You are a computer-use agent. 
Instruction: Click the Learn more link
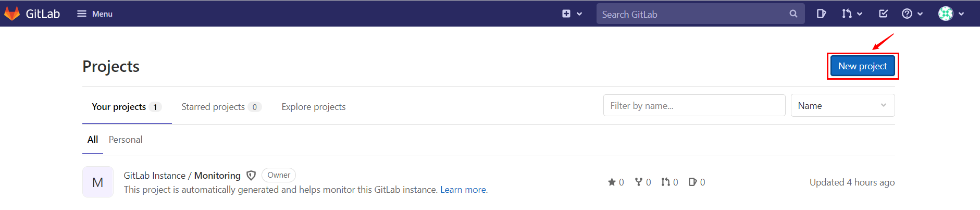pyautogui.click(x=463, y=190)
